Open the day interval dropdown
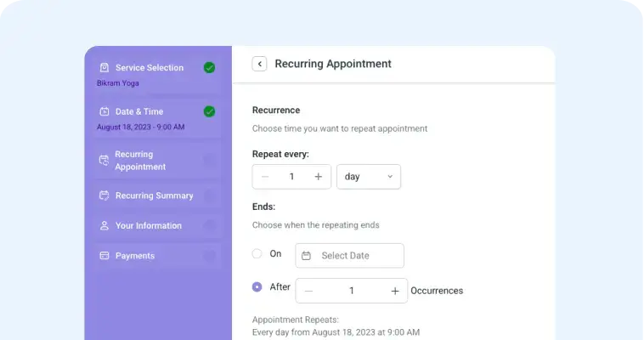The height and width of the screenshot is (340, 644). coord(369,177)
